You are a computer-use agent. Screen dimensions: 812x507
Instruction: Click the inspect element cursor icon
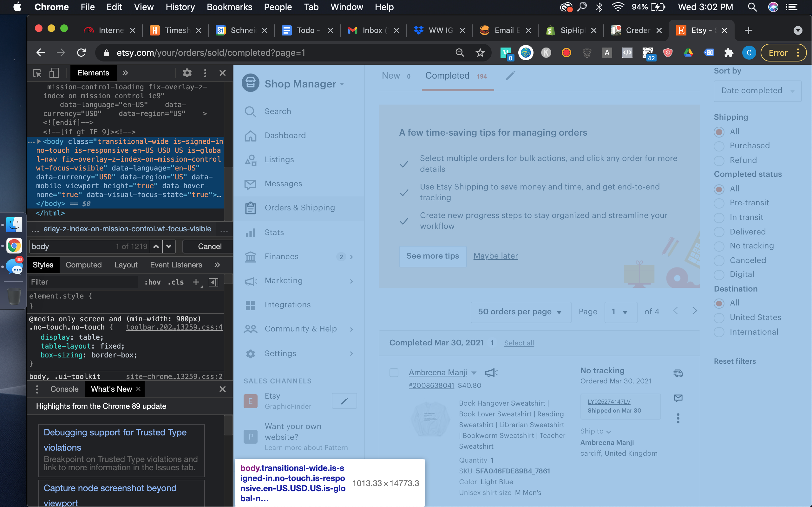(x=37, y=73)
